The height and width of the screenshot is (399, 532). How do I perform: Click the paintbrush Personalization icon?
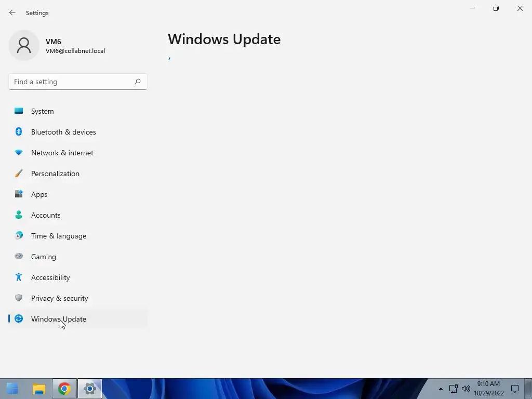(19, 174)
